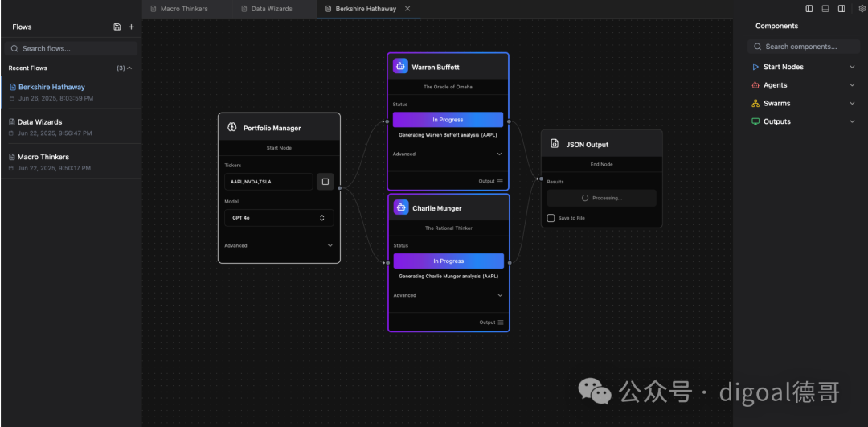Click the Portfolio Manager node title
The image size is (868, 427).
coord(272,128)
